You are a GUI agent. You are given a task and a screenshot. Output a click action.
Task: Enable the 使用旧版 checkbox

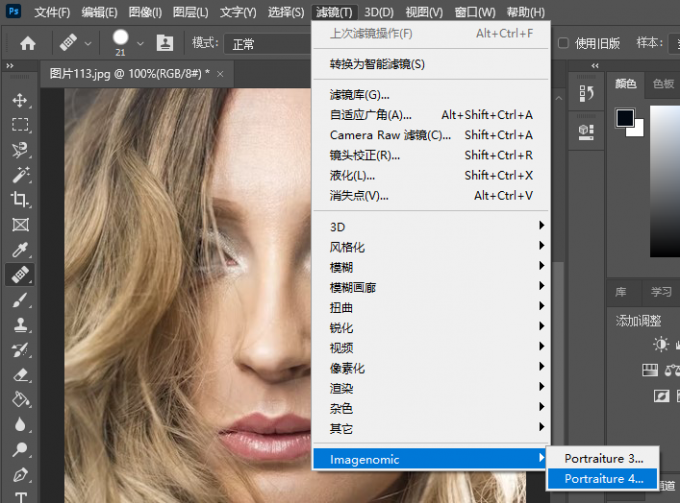[563, 43]
